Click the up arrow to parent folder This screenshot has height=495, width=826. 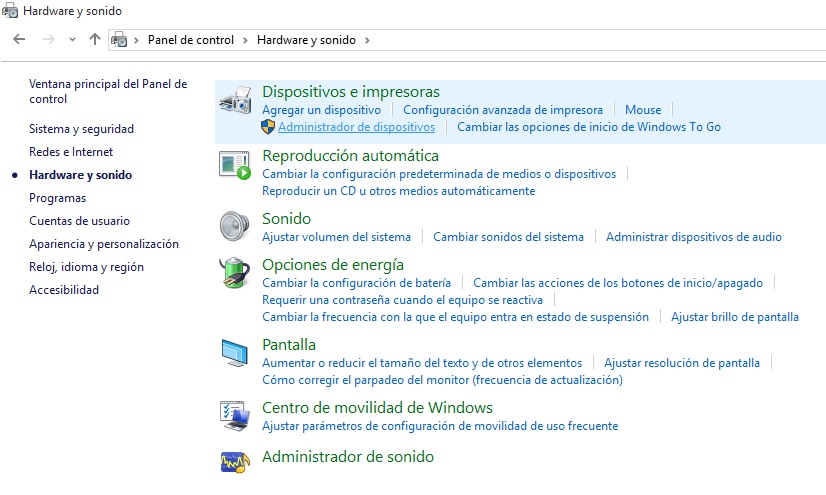pos(95,40)
